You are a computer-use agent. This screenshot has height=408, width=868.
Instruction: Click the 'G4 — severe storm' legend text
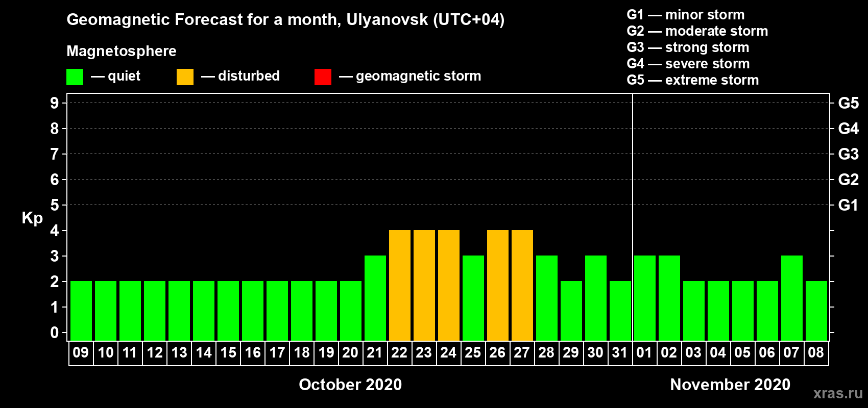pos(688,64)
